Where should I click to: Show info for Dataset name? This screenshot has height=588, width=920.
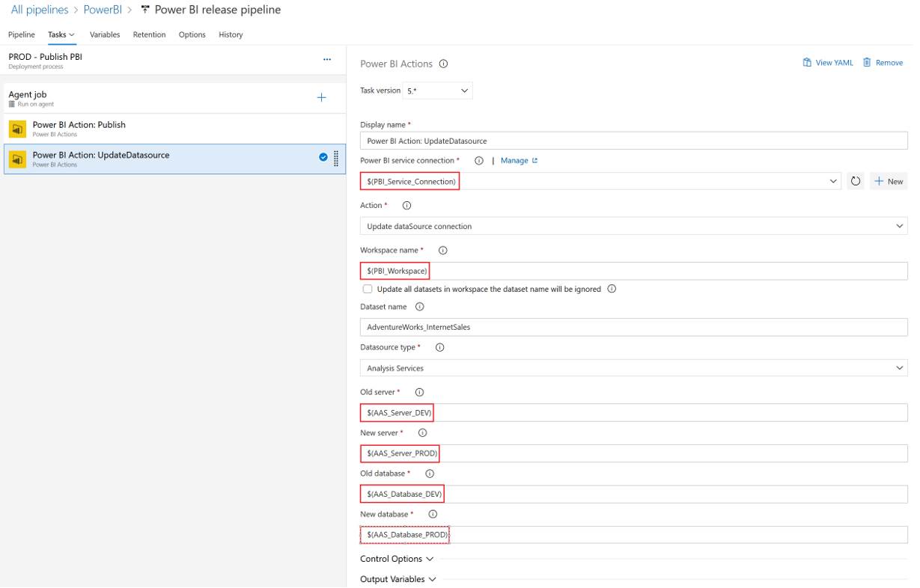[x=419, y=307]
